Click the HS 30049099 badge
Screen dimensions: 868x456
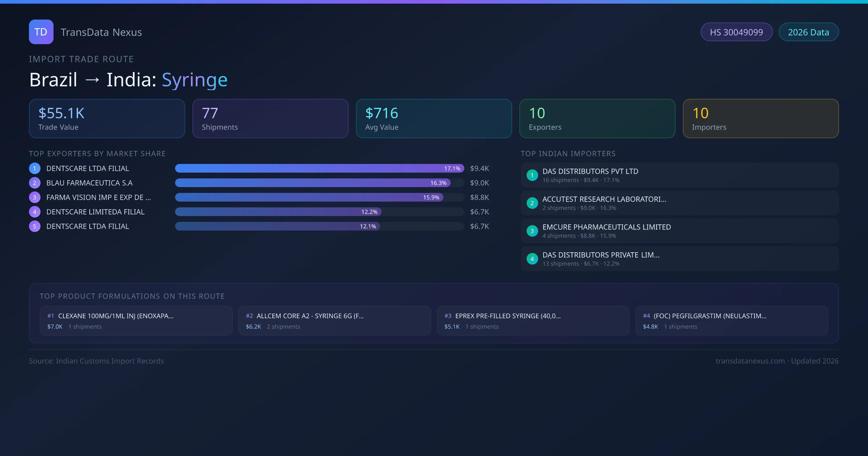coord(736,32)
